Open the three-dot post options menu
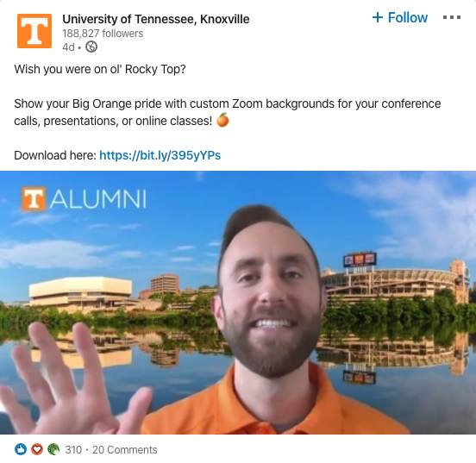476x463 pixels. pyautogui.click(x=451, y=17)
